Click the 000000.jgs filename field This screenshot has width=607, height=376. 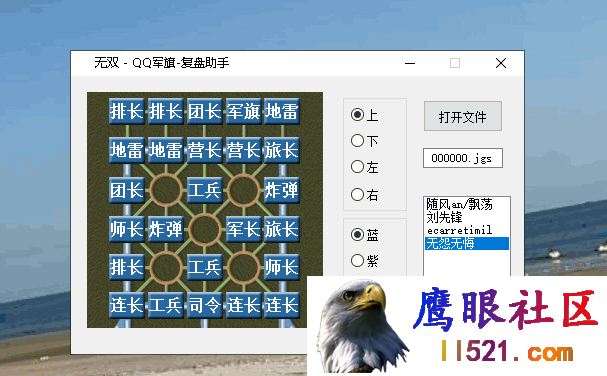[x=463, y=158]
